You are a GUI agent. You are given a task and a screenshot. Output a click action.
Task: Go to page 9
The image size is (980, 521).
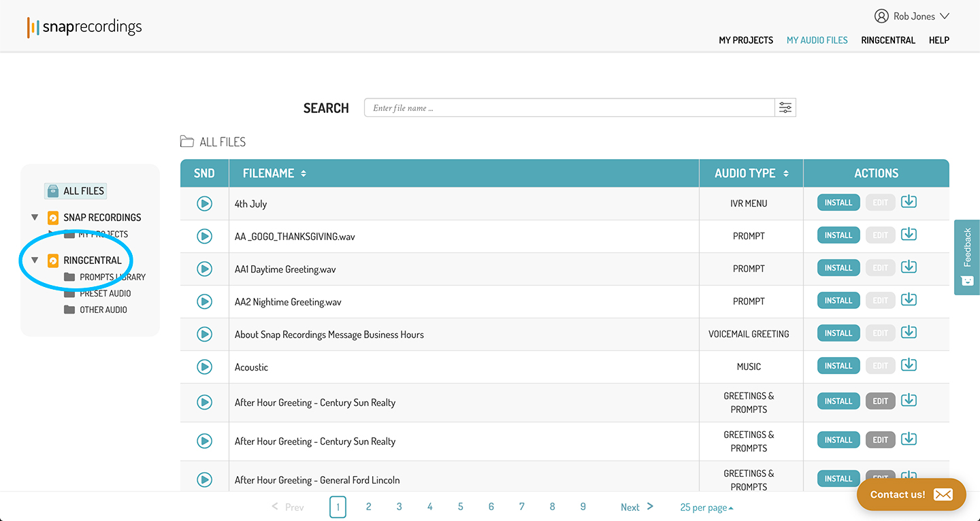583,507
